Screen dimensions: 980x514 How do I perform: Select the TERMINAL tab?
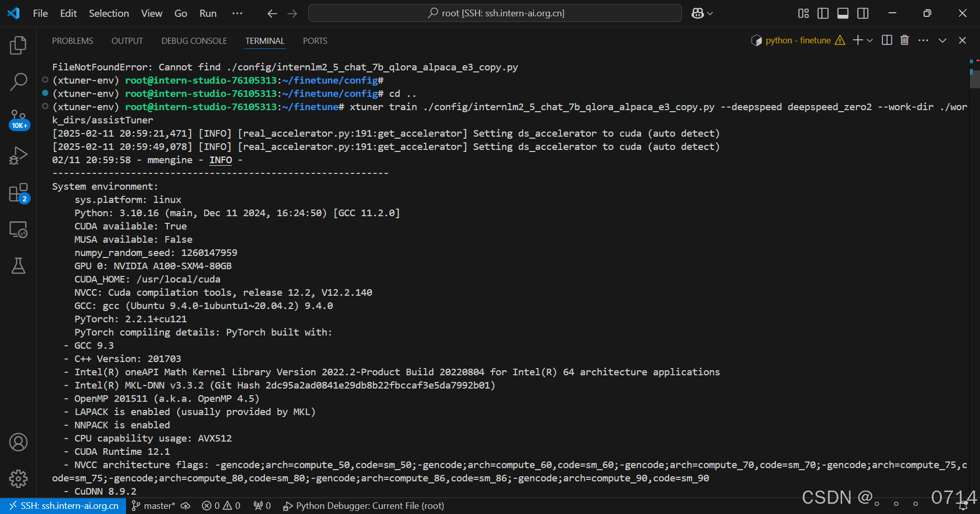click(265, 41)
